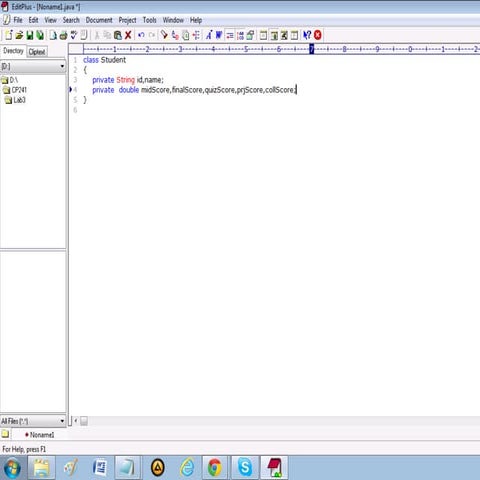
Task: Click the red X Delete icon
Action: point(128,35)
